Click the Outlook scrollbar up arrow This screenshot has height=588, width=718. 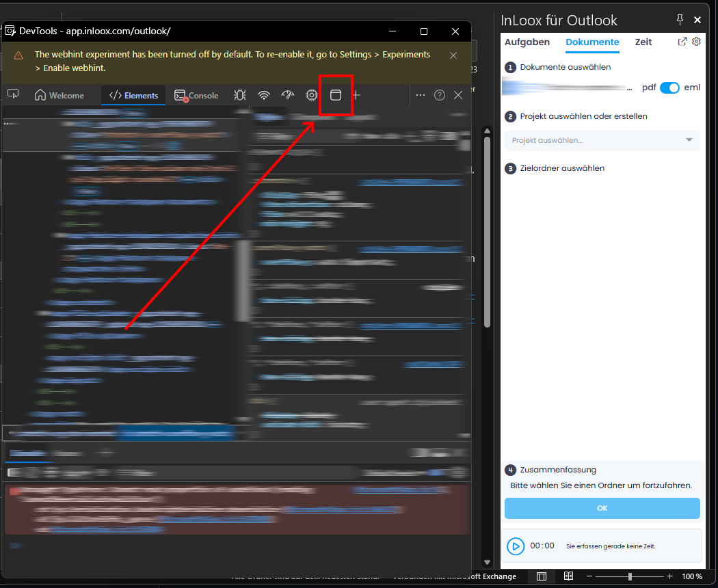pyautogui.click(x=487, y=131)
